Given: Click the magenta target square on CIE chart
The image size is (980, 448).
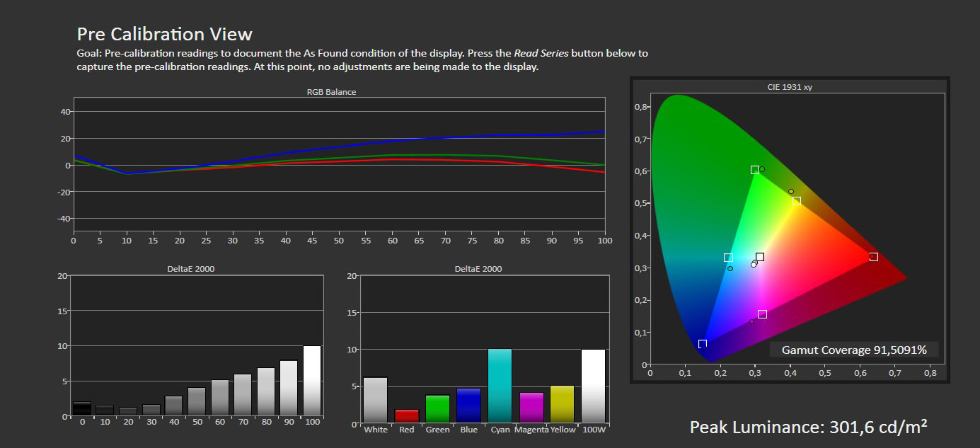Looking at the screenshot, I should pos(762,314).
